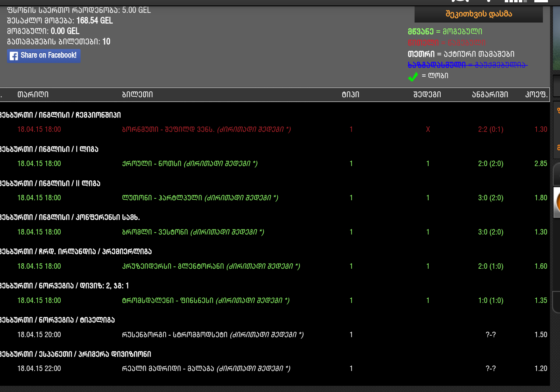The image size is (560, 392).
Task: Click the 1.30 coefficient in ბრომლი row
Action: 541,232
